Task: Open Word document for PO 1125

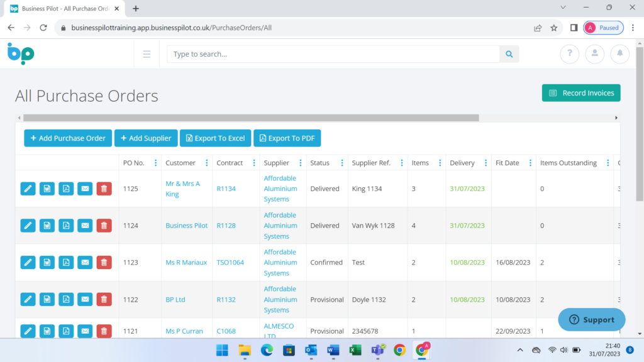Action: (x=47, y=189)
